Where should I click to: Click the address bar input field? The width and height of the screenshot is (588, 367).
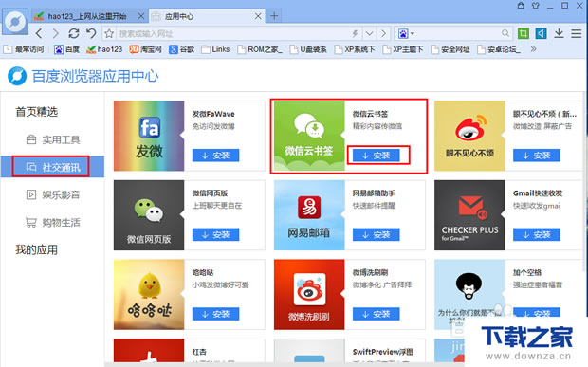232,34
